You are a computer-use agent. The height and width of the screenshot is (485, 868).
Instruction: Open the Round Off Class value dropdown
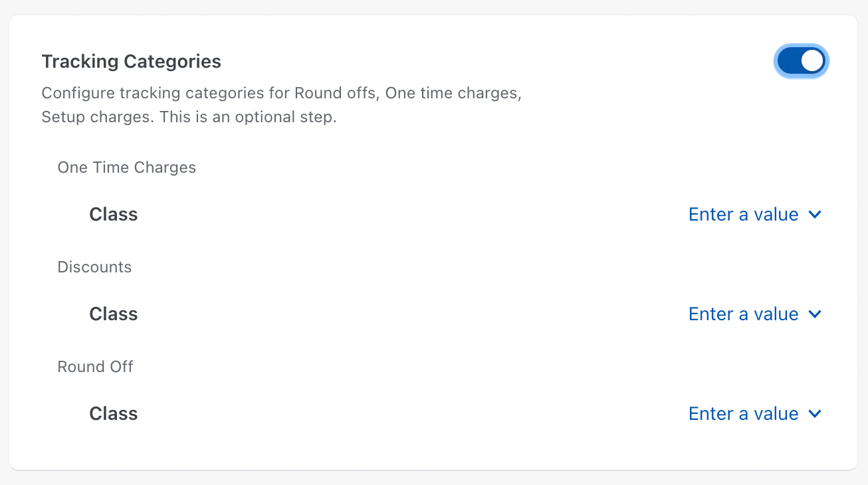pos(755,414)
